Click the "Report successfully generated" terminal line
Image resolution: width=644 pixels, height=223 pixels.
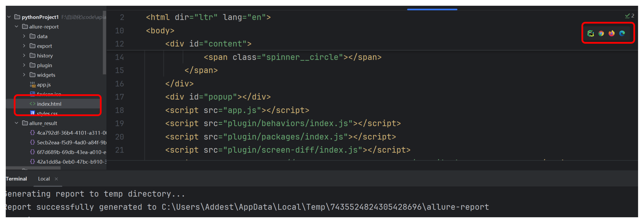(x=248, y=207)
